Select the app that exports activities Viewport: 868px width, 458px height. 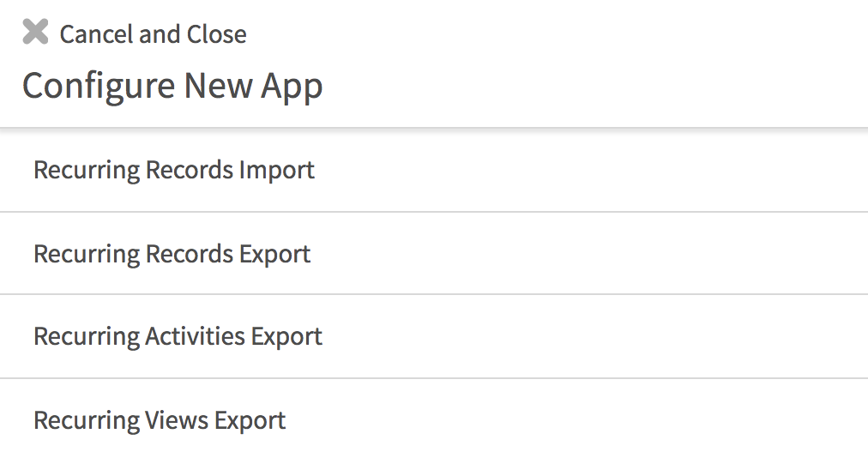pyautogui.click(x=178, y=336)
